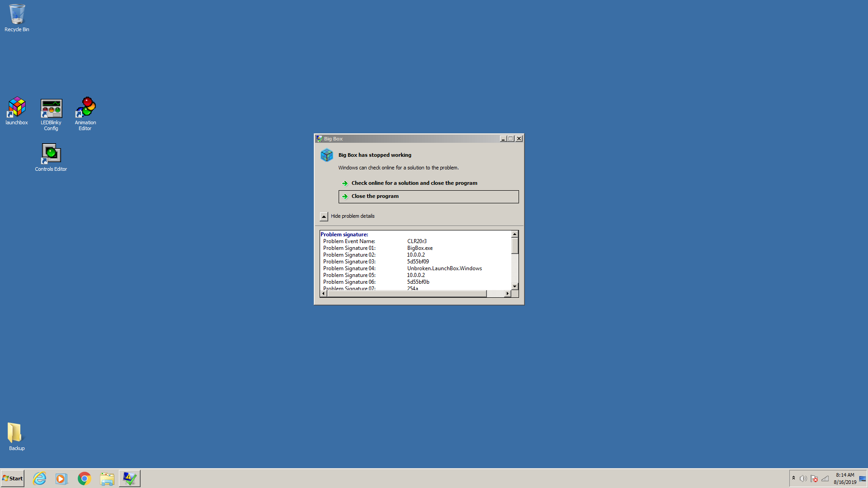This screenshot has height=488, width=868.
Task: Select the launchbox desktop shortcut
Action: (17, 111)
